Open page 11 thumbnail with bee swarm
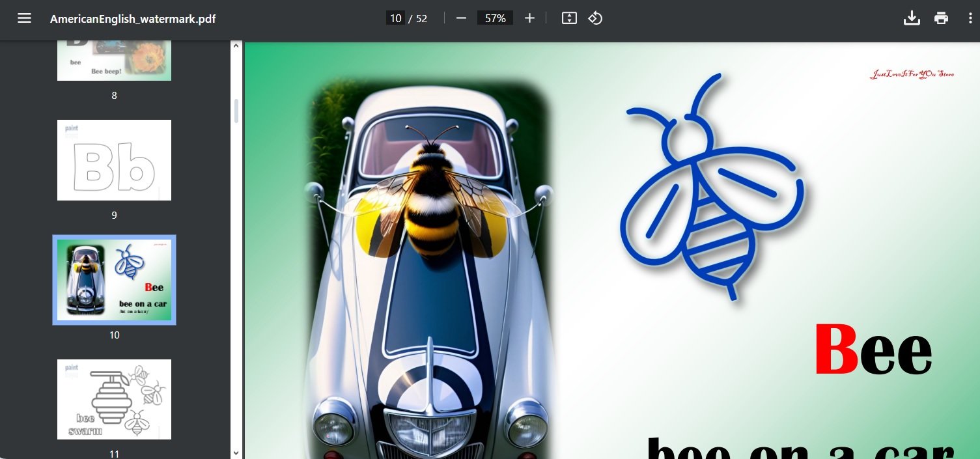980x459 pixels. pos(114,400)
